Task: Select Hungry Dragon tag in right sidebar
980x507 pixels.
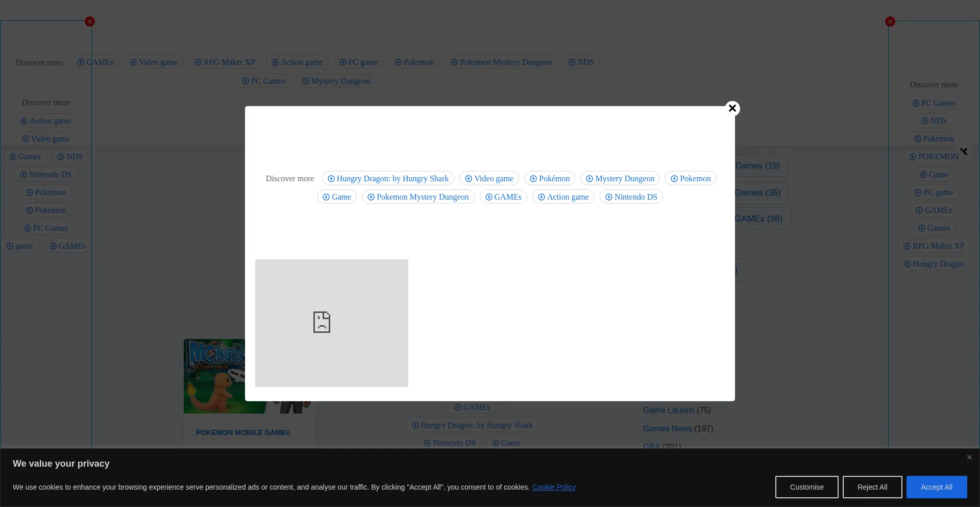Action: point(934,264)
